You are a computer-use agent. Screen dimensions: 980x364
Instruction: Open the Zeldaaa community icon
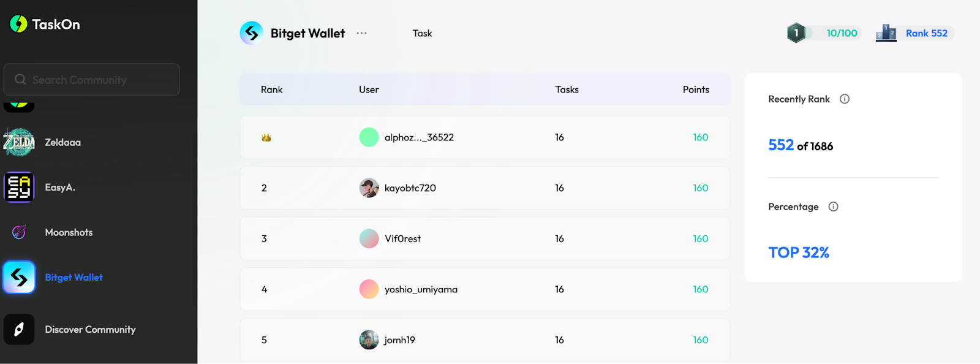(19, 142)
